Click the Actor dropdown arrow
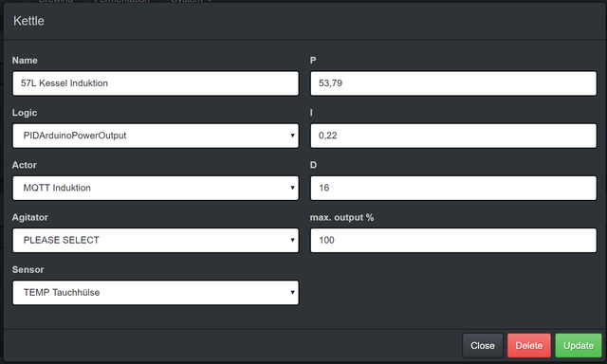The image size is (607, 364). [292, 188]
